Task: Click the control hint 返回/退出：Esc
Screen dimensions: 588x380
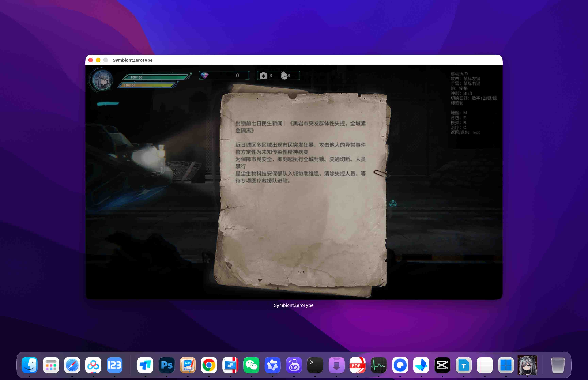Action: tap(465, 132)
